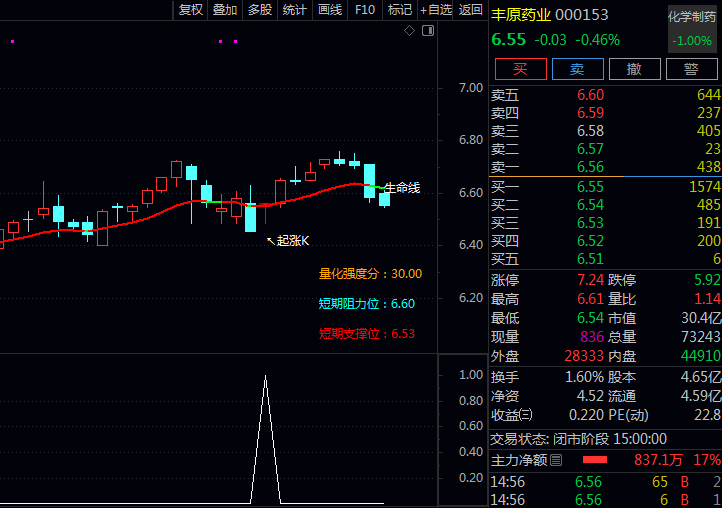This screenshot has width=722, height=508.
Task: Click 现量 value 836
Action: (592, 337)
